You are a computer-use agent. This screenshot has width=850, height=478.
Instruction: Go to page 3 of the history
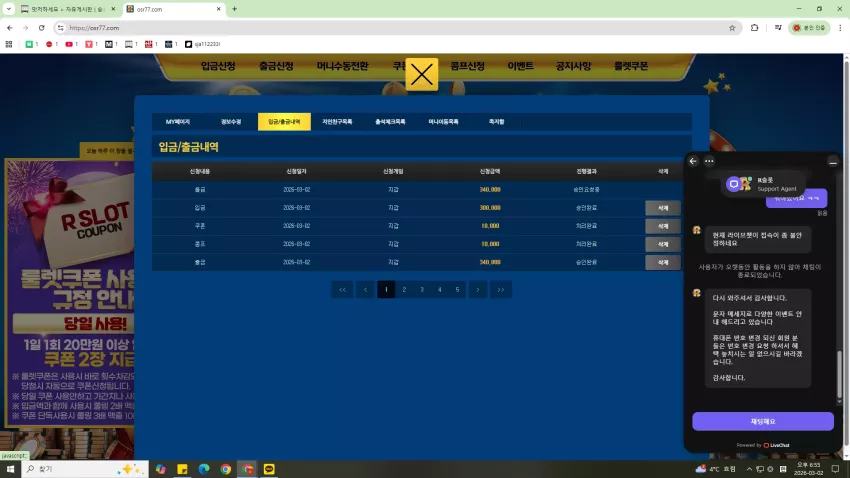click(422, 289)
